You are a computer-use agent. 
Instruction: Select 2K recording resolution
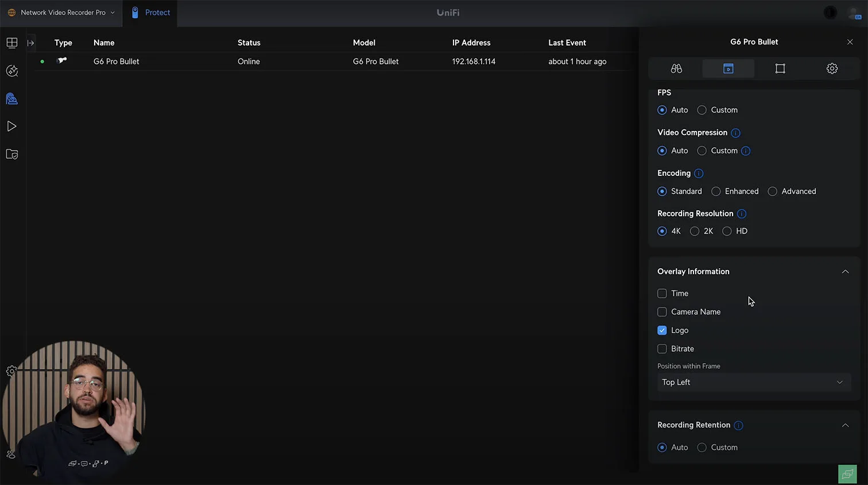[695, 231]
